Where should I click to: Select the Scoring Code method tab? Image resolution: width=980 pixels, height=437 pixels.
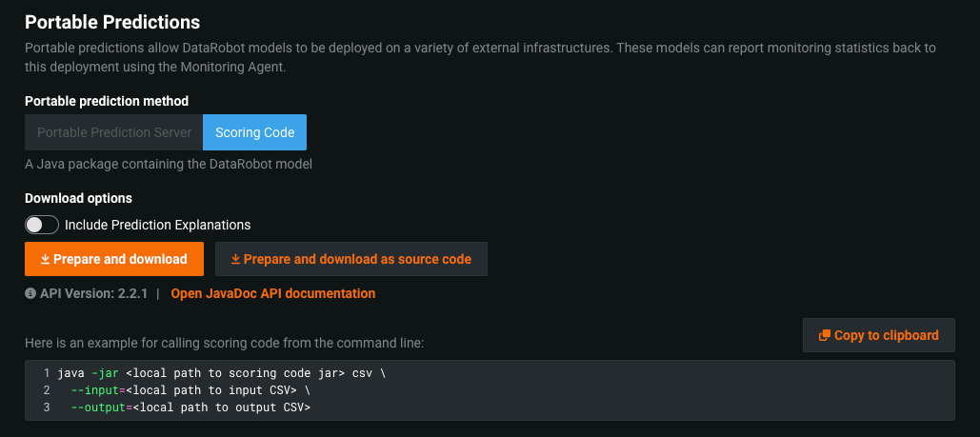point(254,133)
